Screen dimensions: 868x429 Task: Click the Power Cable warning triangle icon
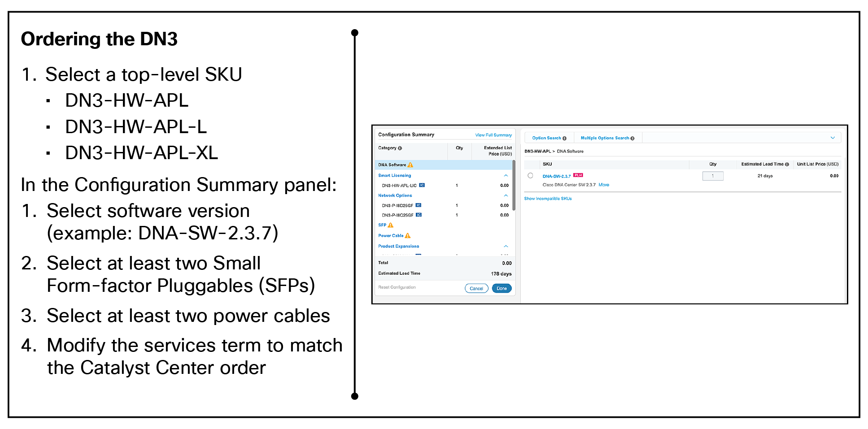click(407, 235)
